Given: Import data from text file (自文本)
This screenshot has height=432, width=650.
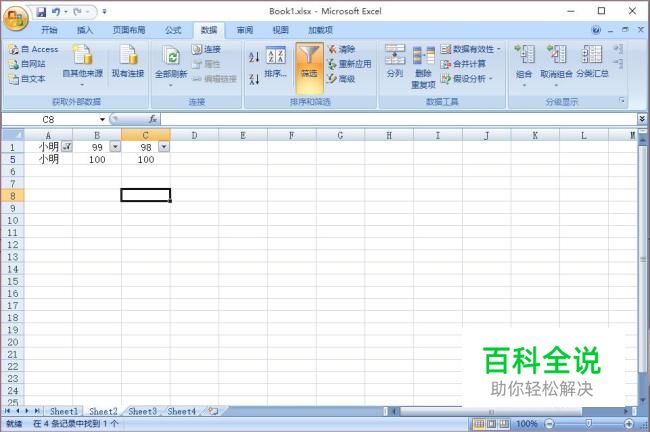Looking at the screenshot, I should [27, 78].
